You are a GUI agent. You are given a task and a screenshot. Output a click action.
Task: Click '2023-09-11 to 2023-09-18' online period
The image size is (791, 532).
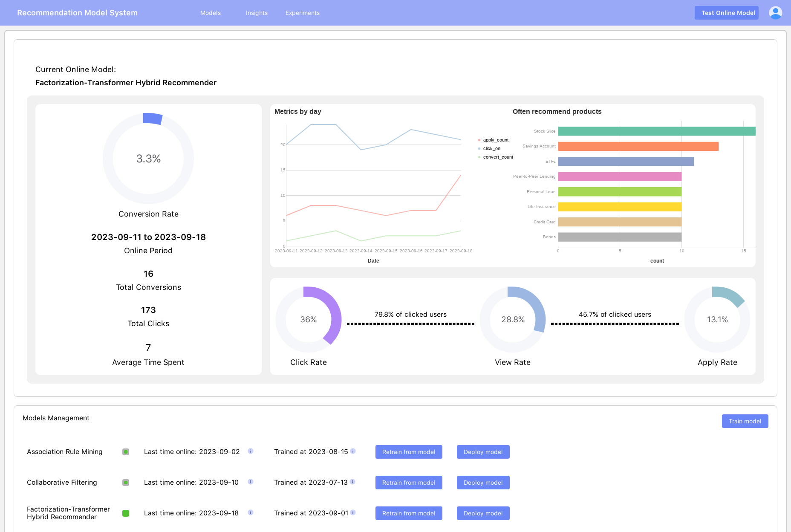click(x=148, y=237)
